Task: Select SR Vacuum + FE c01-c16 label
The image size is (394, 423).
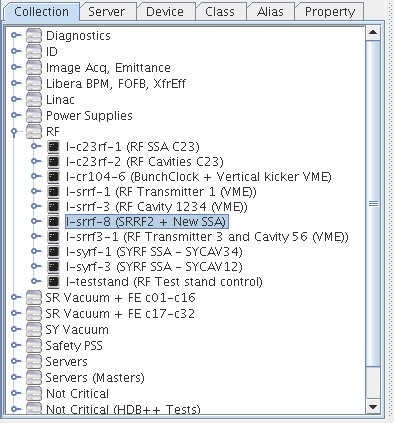Action: (120, 298)
